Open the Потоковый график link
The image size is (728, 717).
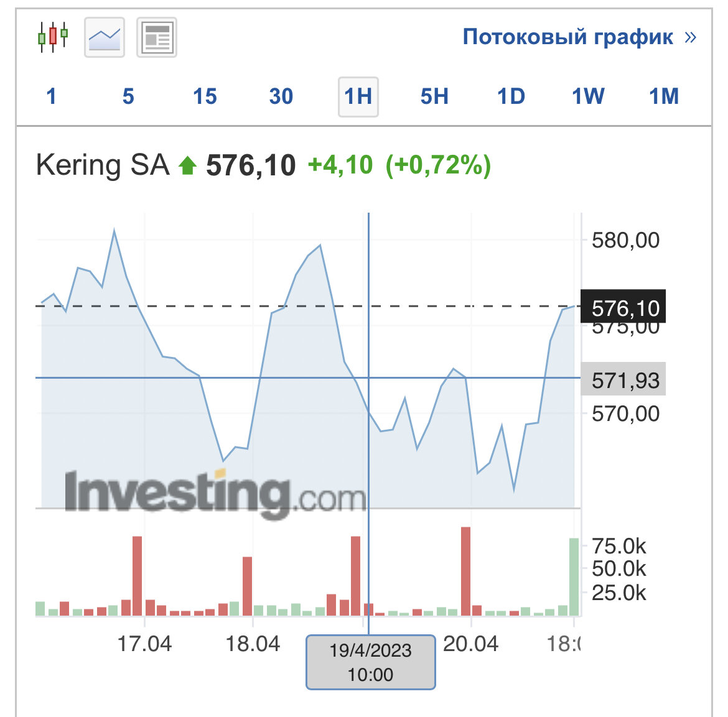click(579, 37)
